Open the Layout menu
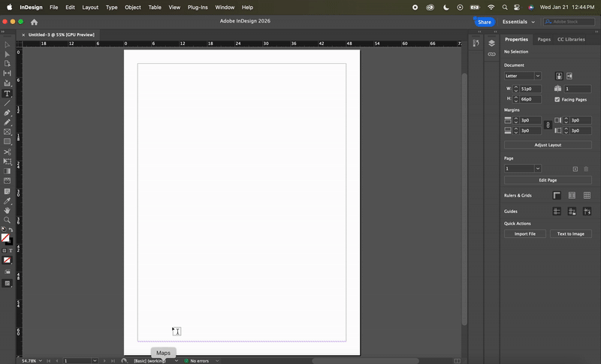This screenshot has width=601, height=364. (90, 8)
